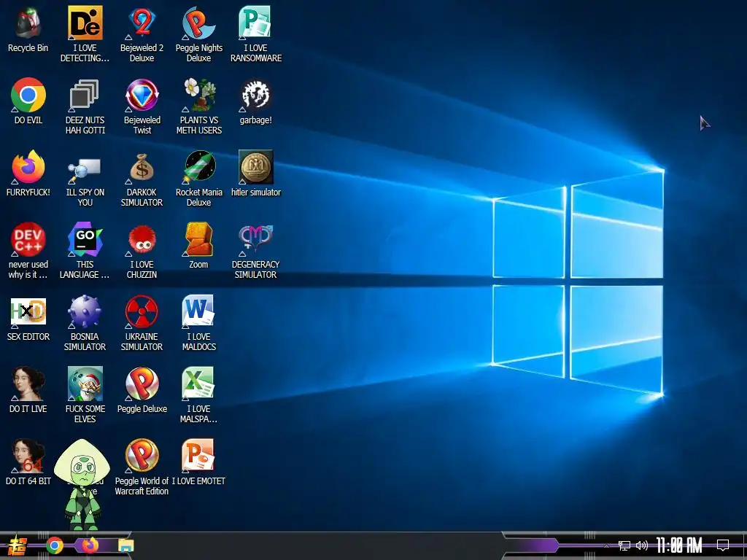Open Chrome from the taskbar
Viewport: 747px width, 560px height.
[x=54, y=545]
